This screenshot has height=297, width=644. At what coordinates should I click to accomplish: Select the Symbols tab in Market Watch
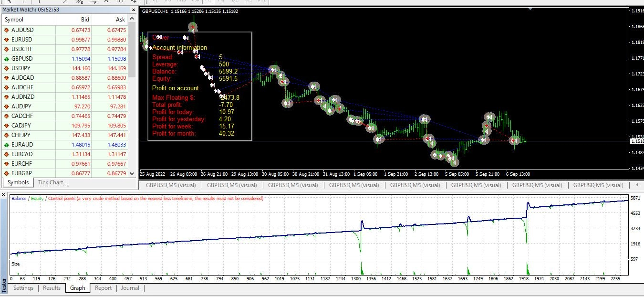pyautogui.click(x=18, y=182)
